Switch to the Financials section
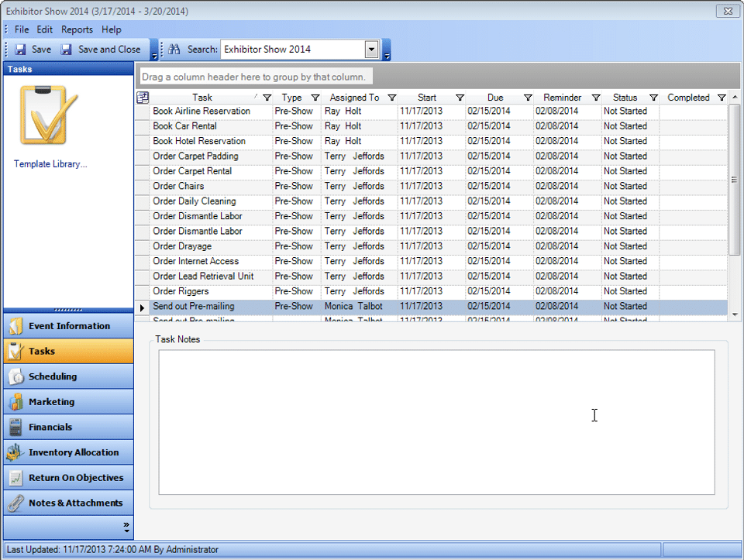Viewport: 744px width, 560px height. point(68,427)
